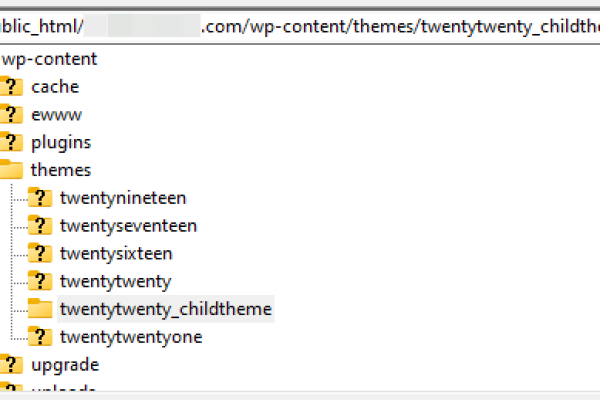
Task: Select the cache folder name
Action: (x=55, y=87)
